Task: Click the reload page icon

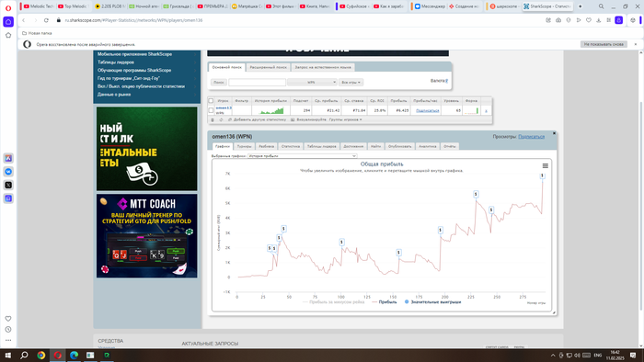Action: (46, 20)
